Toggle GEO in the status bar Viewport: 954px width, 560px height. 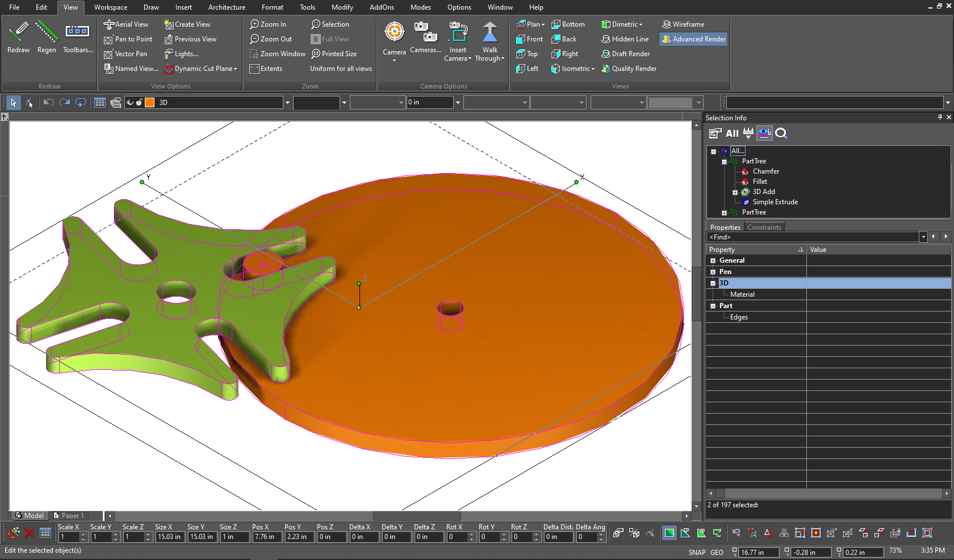click(717, 552)
